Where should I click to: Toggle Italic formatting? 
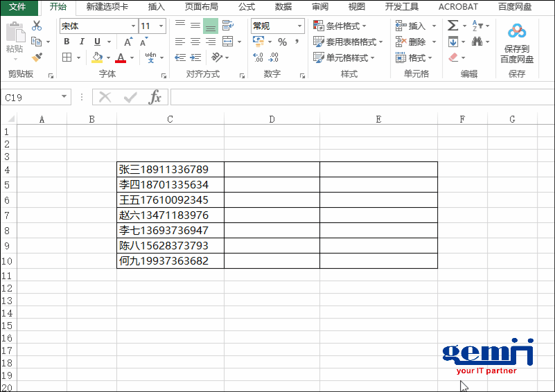82,42
